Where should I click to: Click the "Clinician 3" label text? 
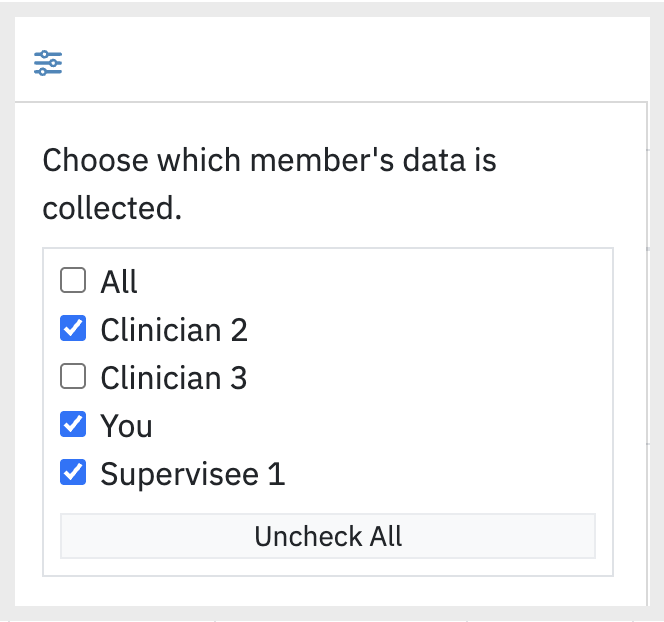pos(174,377)
